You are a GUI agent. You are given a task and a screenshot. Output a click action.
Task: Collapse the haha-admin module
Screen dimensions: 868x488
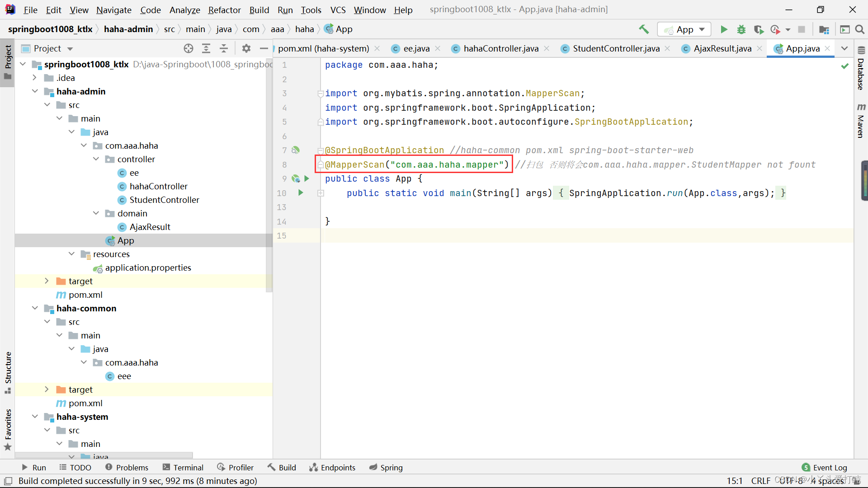coord(35,91)
